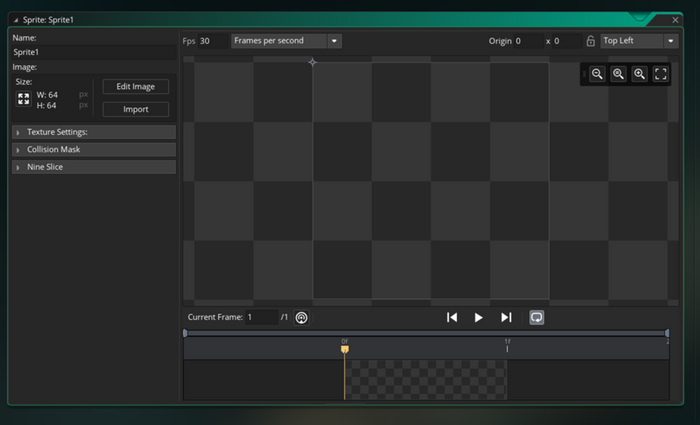
Task: Expand the Texture Settings section
Action: (x=94, y=132)
